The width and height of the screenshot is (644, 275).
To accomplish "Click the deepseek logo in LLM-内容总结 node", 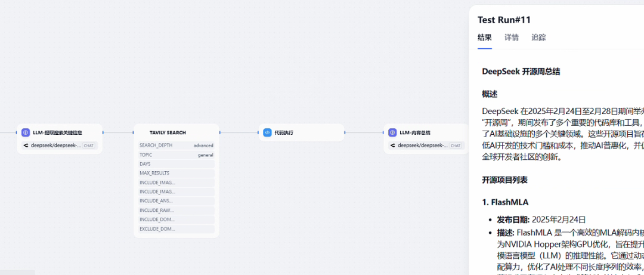I will click(x=392, y=145).
